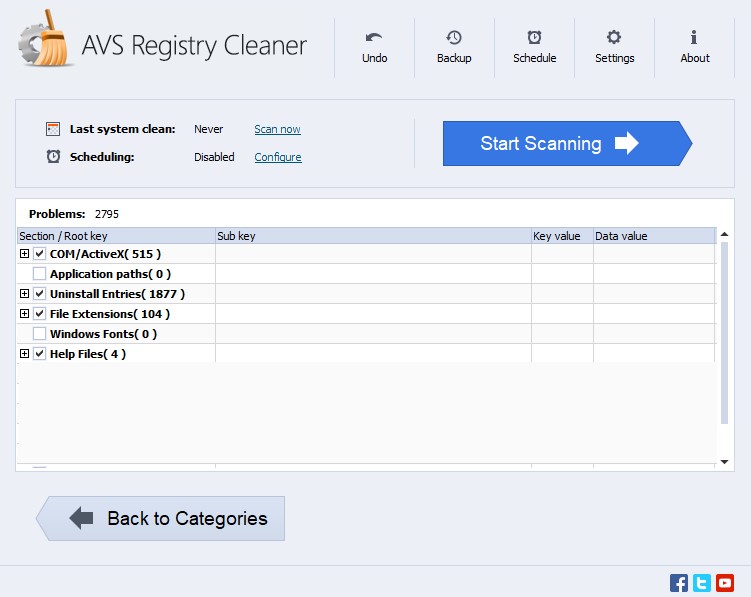
Task: Click the Disabled scheduling status text
Action: (x=214, y=157)
